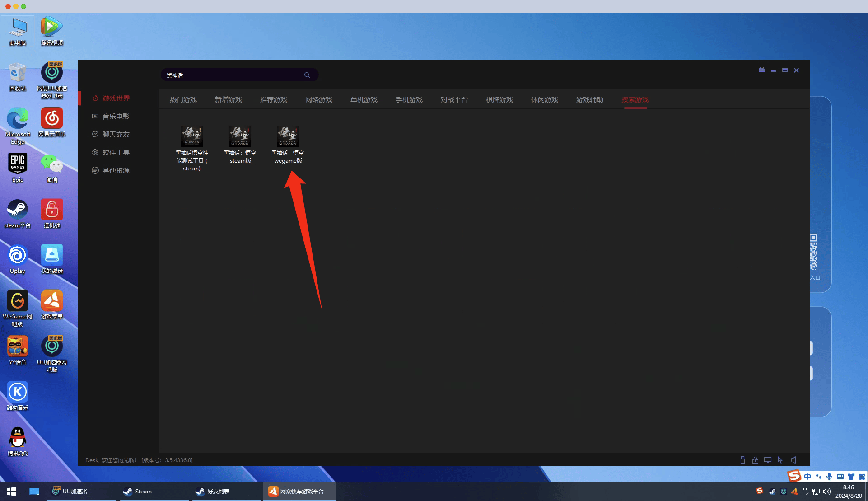
Task: Click the 软件工具 sidebar menu item
Action: [114, 152]
